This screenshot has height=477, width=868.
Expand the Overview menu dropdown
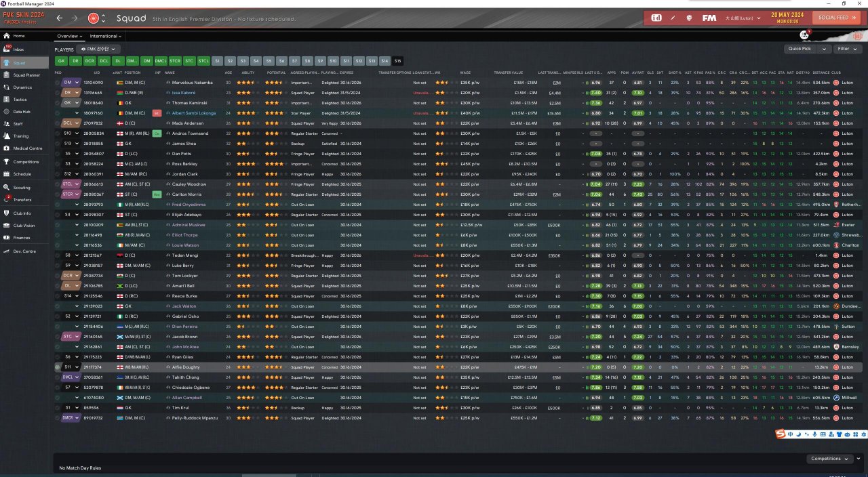coord(68,36)
